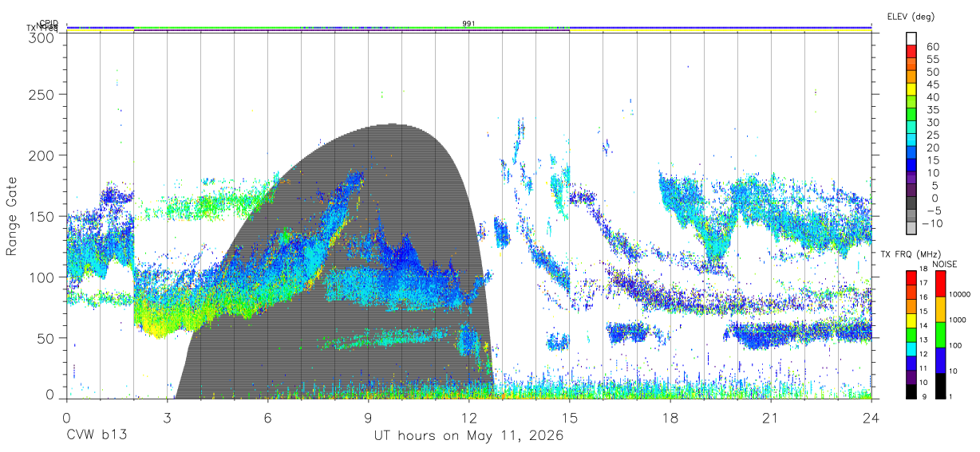Click the red swatch in ELEV colorbar

click(912, 53)
